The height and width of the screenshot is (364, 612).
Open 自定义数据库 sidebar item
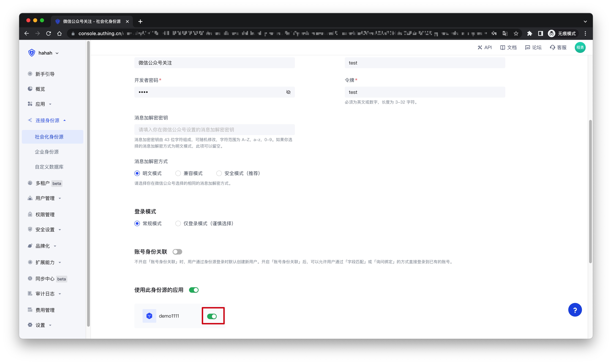[49, 167]
